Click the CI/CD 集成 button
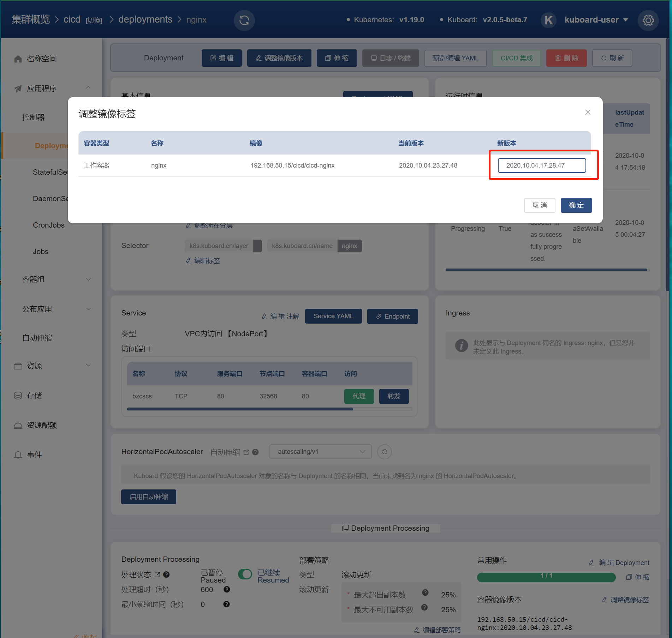The height and width of the screenshot is (638, 672). coord(517,58)
